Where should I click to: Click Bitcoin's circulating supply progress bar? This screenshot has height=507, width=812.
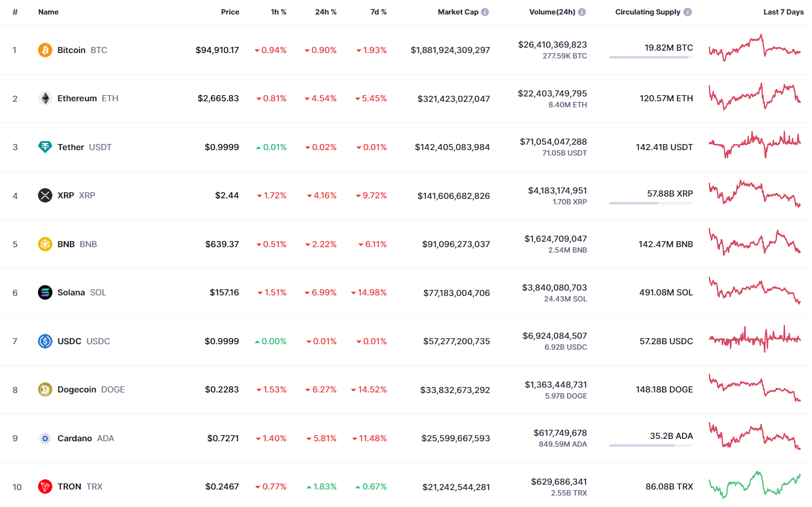tap(651, 57)
